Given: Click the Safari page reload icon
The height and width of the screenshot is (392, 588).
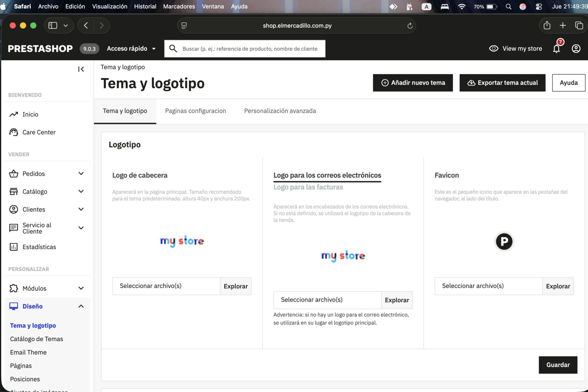Looking at the screenshot, I should point(410,26).
